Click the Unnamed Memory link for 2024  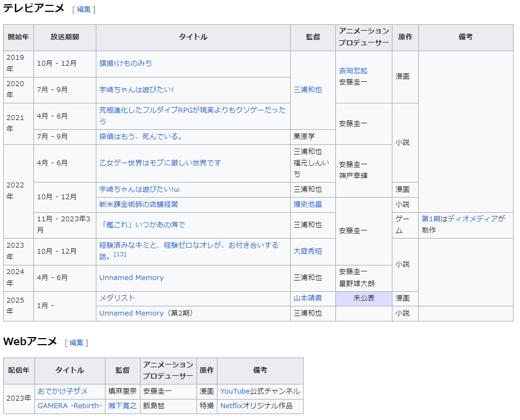(x=131, y=277)
